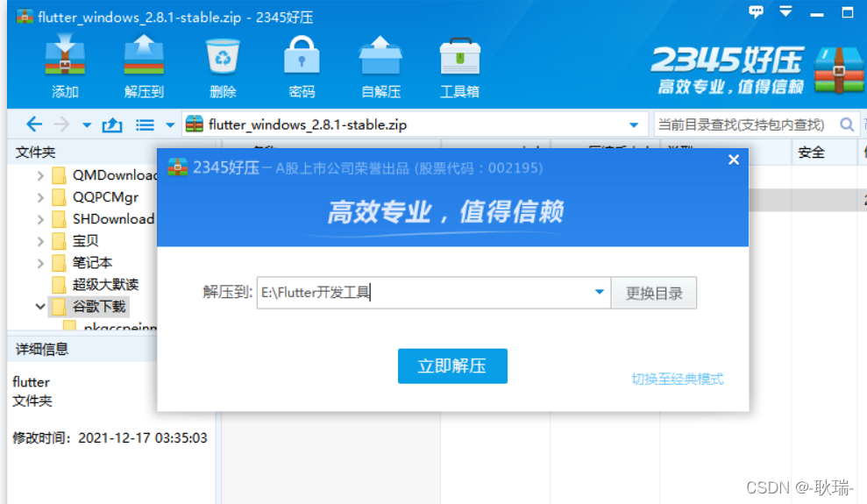
Task: Click the 立即解压 button
Action: pos(452,366)
